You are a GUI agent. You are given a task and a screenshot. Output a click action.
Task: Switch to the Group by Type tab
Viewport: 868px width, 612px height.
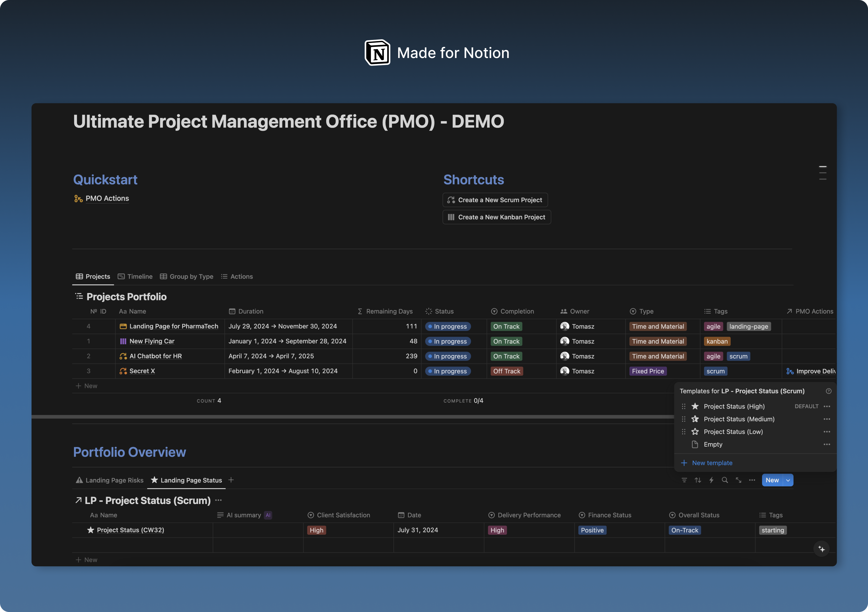click(187, 277)
